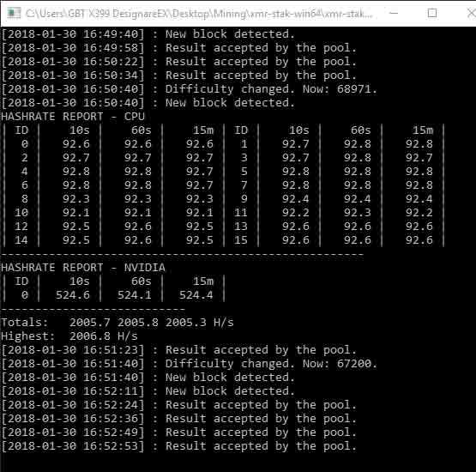Click the NVIDIA 15m value 524.4
476x472 pixels.
tap(196, 295)
